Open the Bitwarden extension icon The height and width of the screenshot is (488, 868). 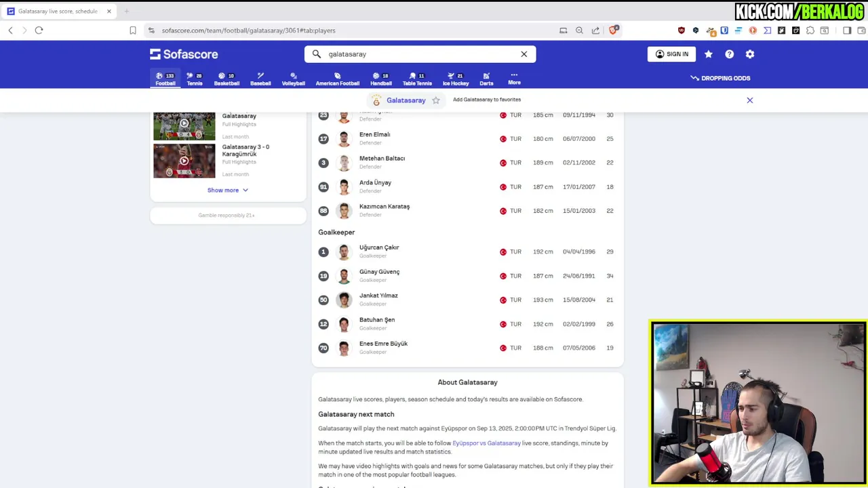point(724,30)
